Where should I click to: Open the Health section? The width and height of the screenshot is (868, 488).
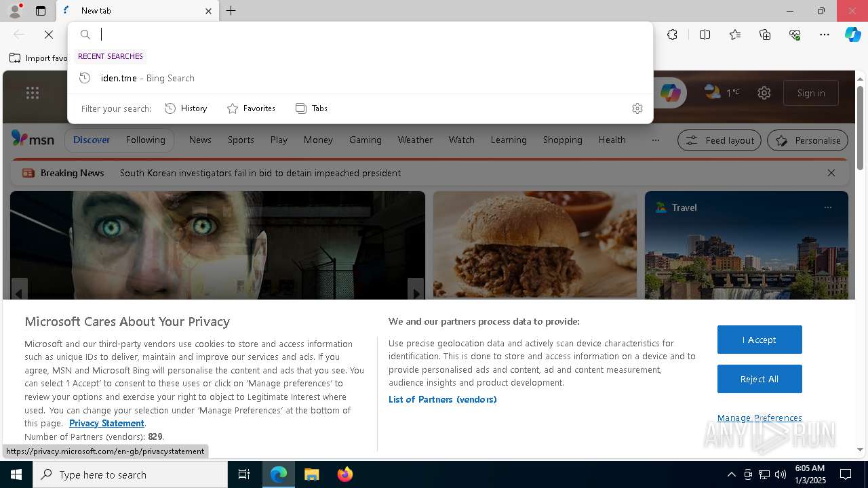[x=612, y=140]
